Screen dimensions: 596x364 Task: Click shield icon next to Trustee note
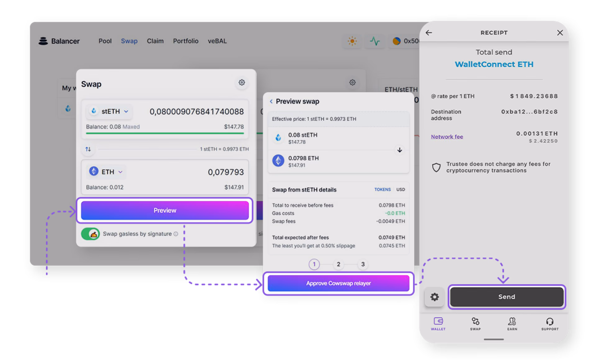[x=436, y=167]
